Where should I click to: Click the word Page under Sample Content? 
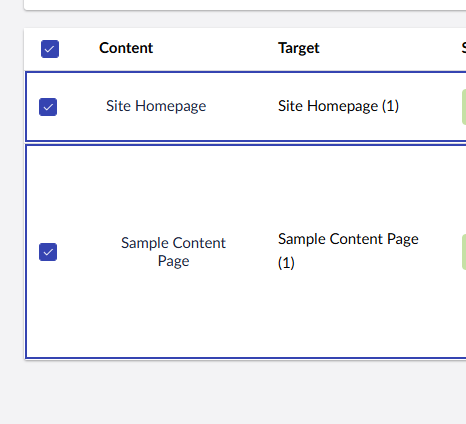point(173,261)
